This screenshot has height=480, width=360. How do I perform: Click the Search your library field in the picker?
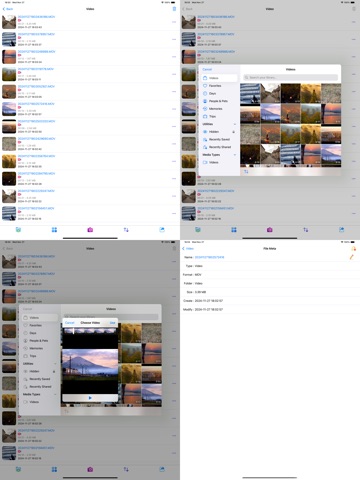coord(290,77)
